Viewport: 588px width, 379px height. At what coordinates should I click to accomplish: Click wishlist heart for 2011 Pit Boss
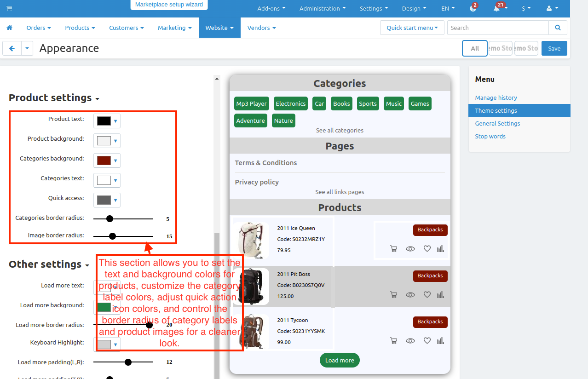point(427,295)
